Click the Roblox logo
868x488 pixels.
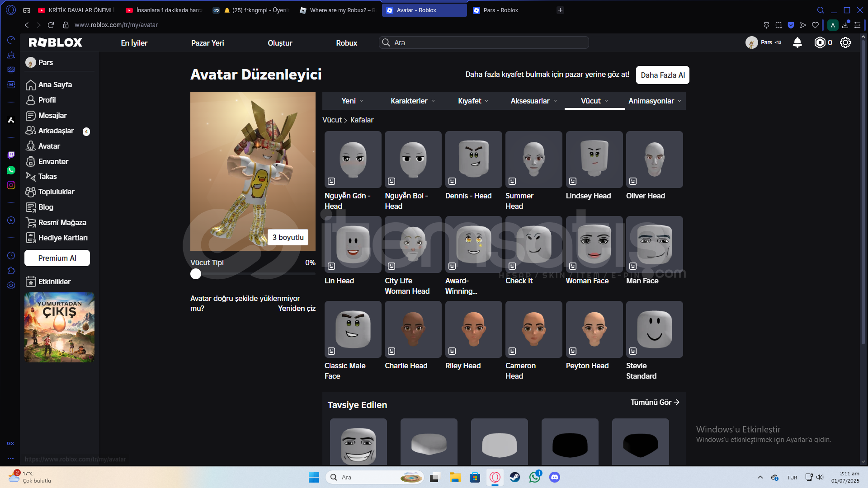tap(56, 42)
